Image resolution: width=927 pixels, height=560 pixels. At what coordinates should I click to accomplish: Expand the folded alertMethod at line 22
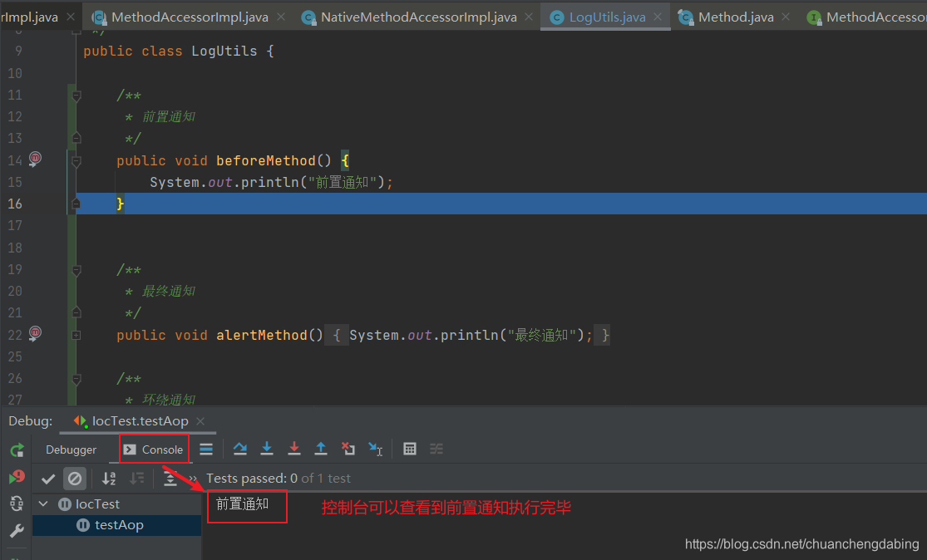76,335
